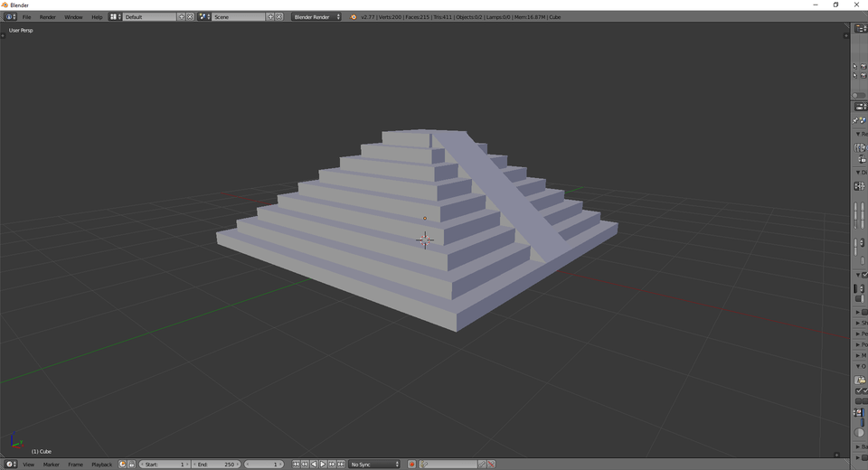Jump to the last frame of the timeline

[341, 465]
